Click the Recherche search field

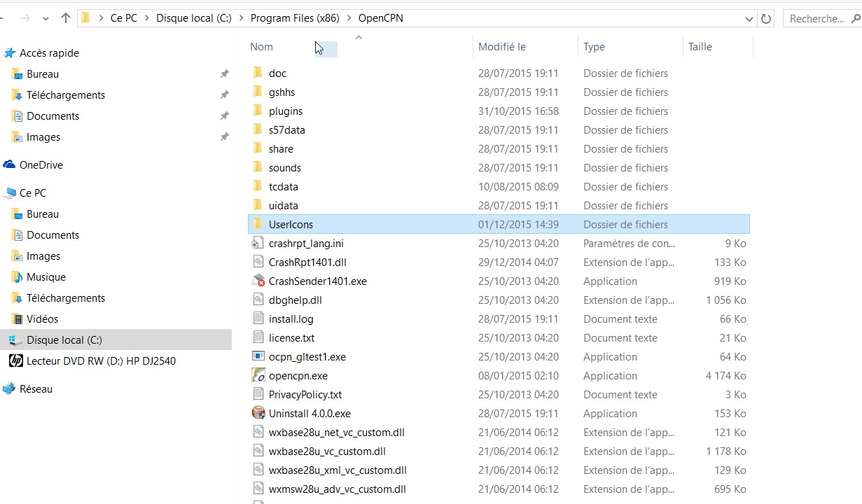[x=822, y=19]
